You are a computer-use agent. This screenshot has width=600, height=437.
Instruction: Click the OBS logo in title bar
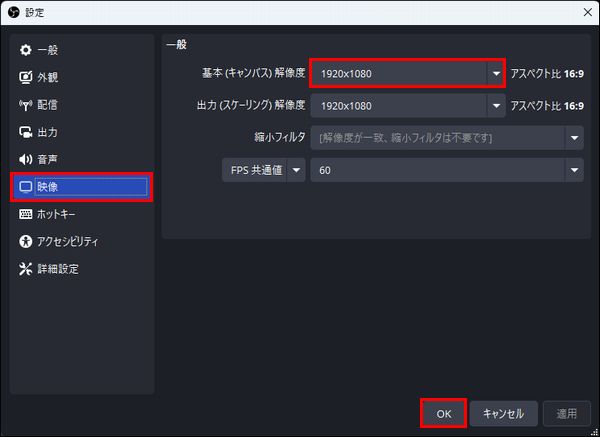(x=14, y=13)
